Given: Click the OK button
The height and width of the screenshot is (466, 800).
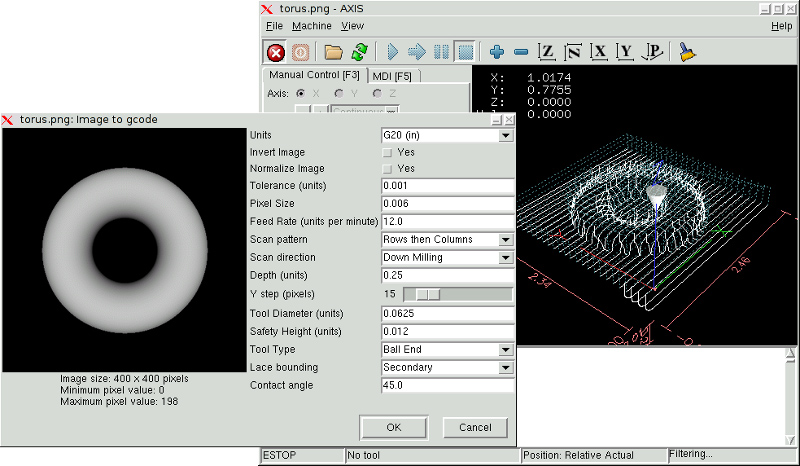Looking at the screenshot, I should 393,428.
